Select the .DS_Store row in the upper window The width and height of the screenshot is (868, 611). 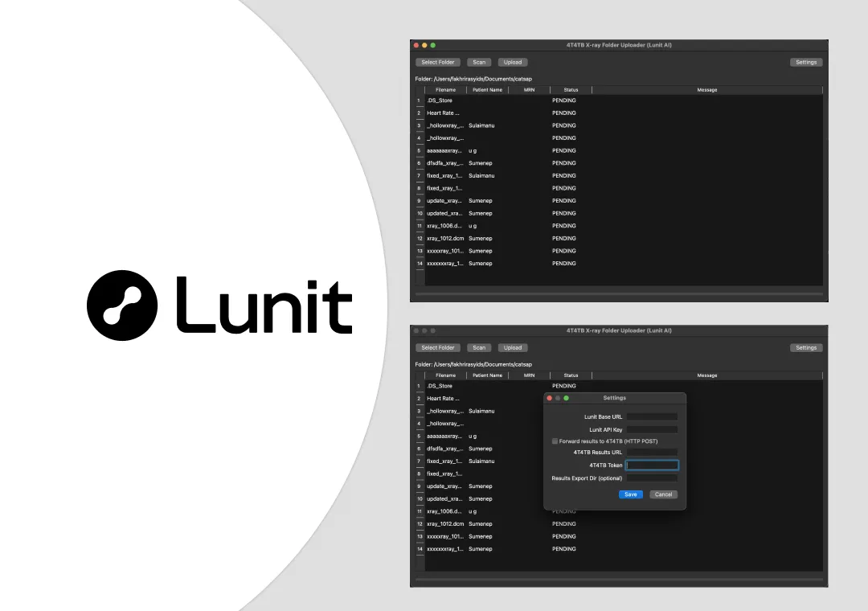[x=619, y=100]
